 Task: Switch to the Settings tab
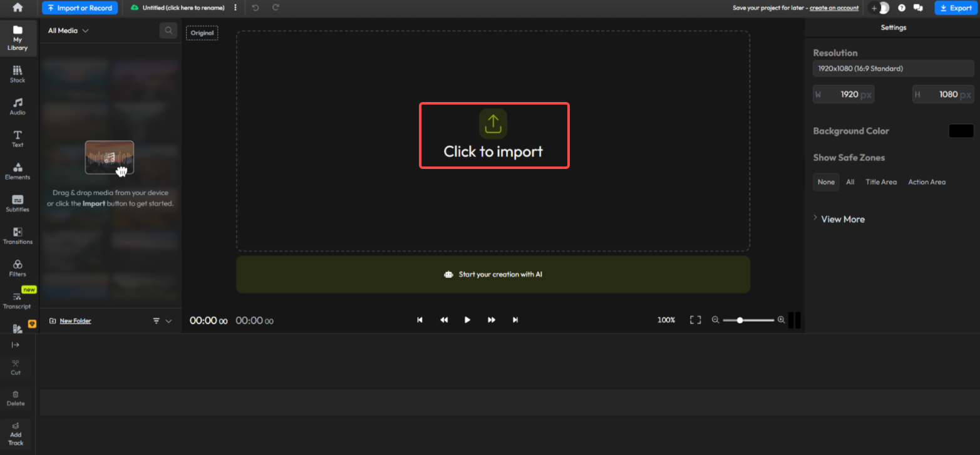coord(893,28)
